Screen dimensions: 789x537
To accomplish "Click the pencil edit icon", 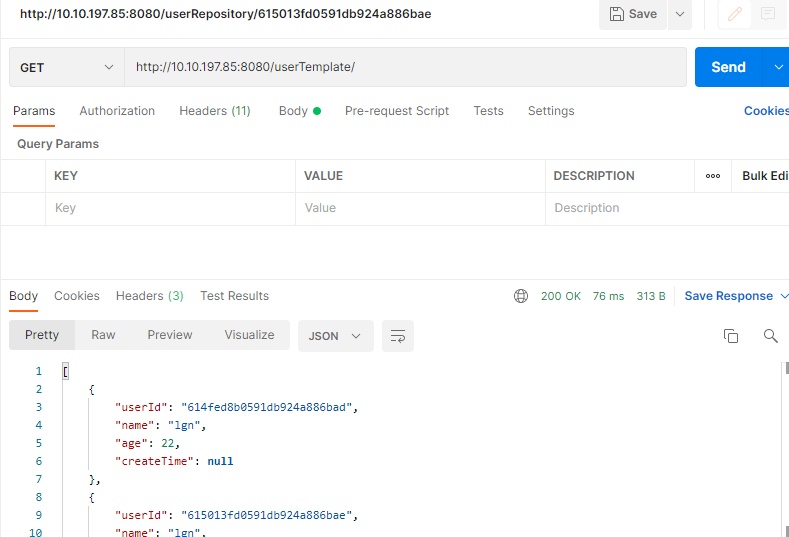I will tap(735, 14).
